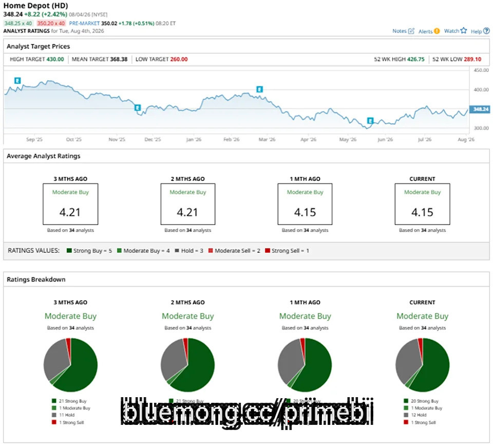493x448 pixels.
Task: Click the Moderate Buy = 4 legend swatch
Action: pyautogui.click(x=119, y=251)
